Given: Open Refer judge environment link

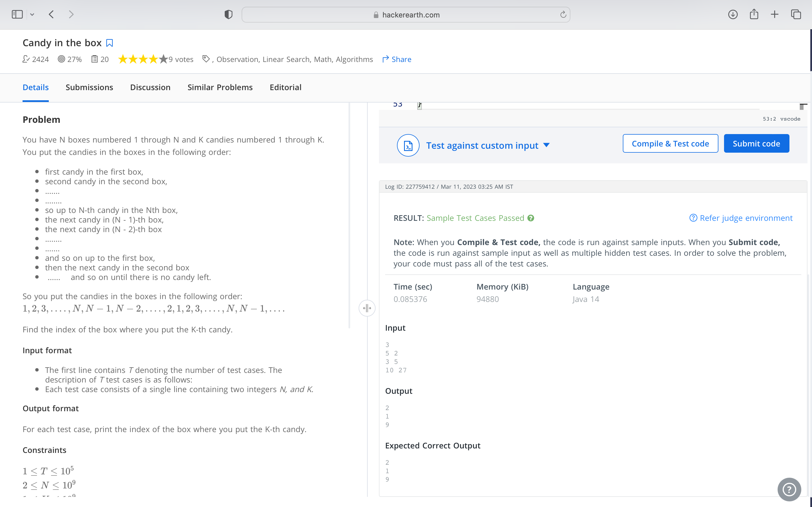Looking at the screenshot, I should (741, 218).
